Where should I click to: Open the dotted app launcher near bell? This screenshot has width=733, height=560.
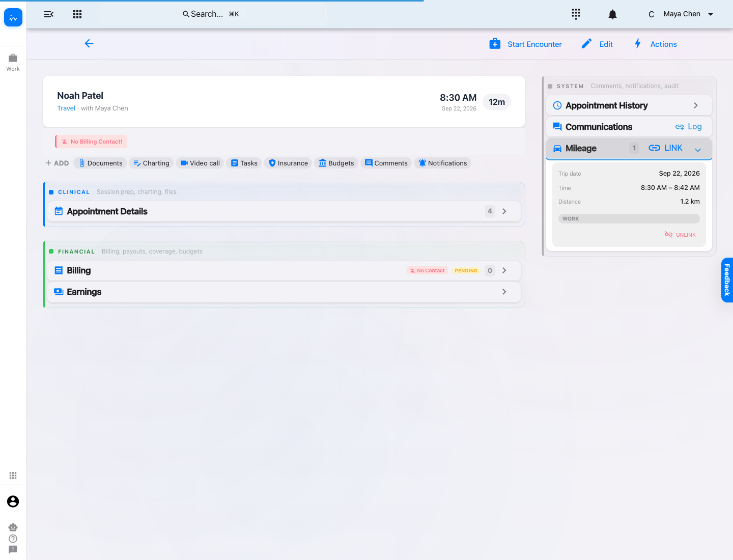576,14
